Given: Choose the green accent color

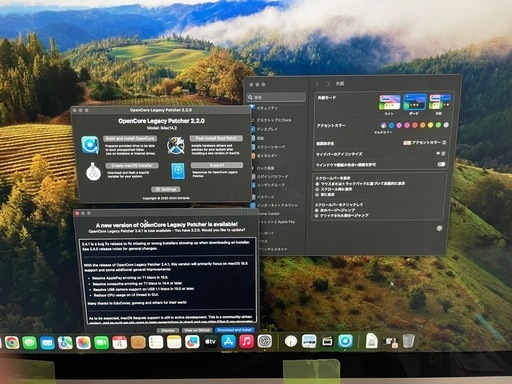Looking at the screenshot, I should pos(438,125).
